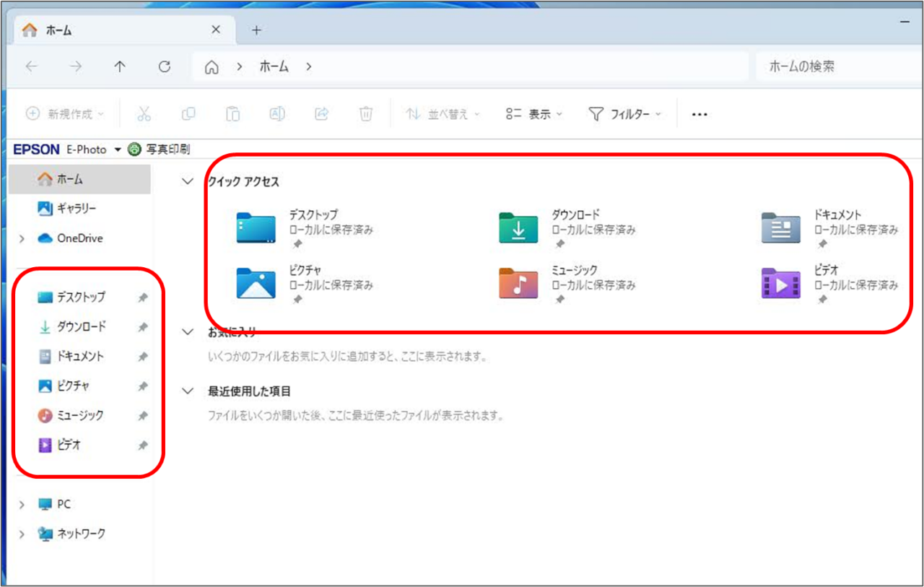924x587 pixels.
Task: Select ドキュメント in the navigation pane
Action: coord(81,357)
